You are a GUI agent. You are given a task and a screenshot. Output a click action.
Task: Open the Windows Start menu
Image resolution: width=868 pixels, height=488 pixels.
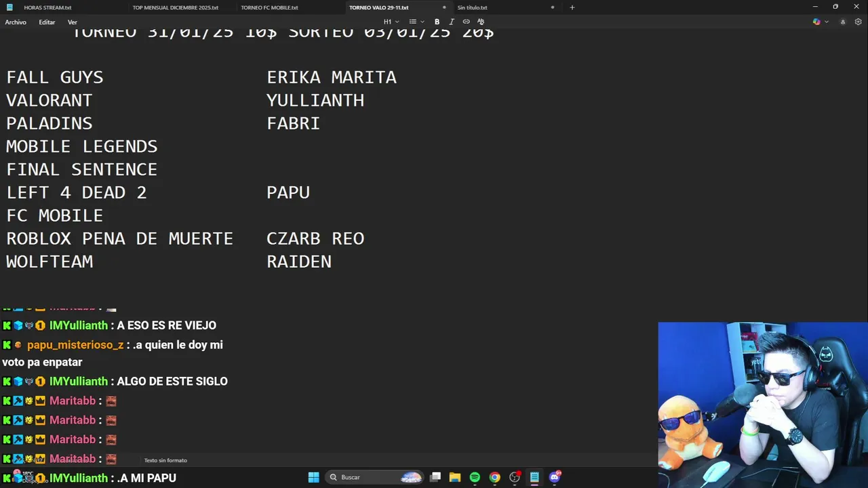[x=313, y=477]
